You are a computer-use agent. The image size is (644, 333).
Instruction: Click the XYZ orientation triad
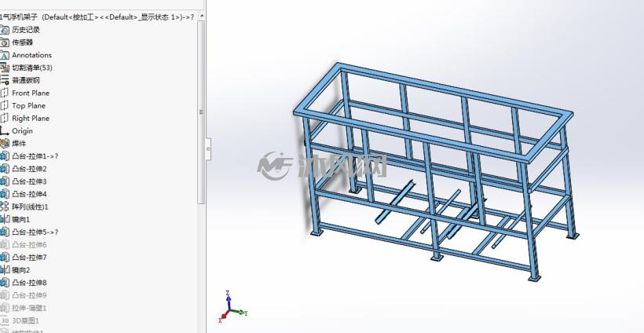coord(232,307)
